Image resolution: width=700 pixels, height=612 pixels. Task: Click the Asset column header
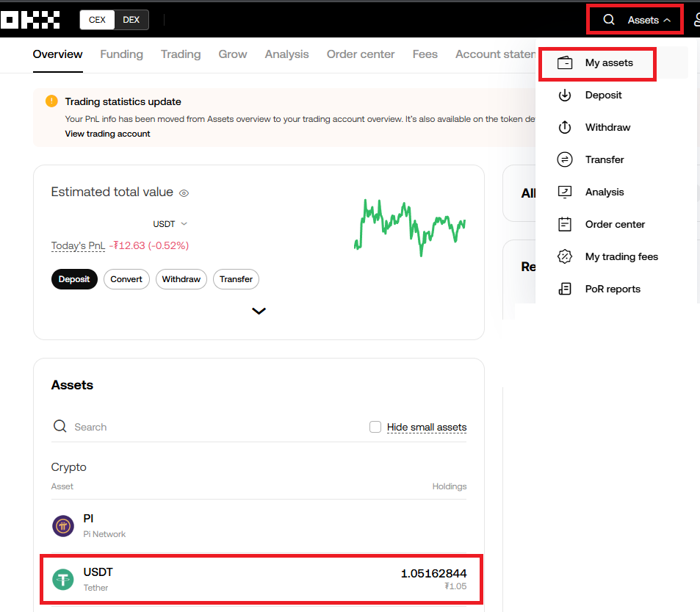[62, 486]
